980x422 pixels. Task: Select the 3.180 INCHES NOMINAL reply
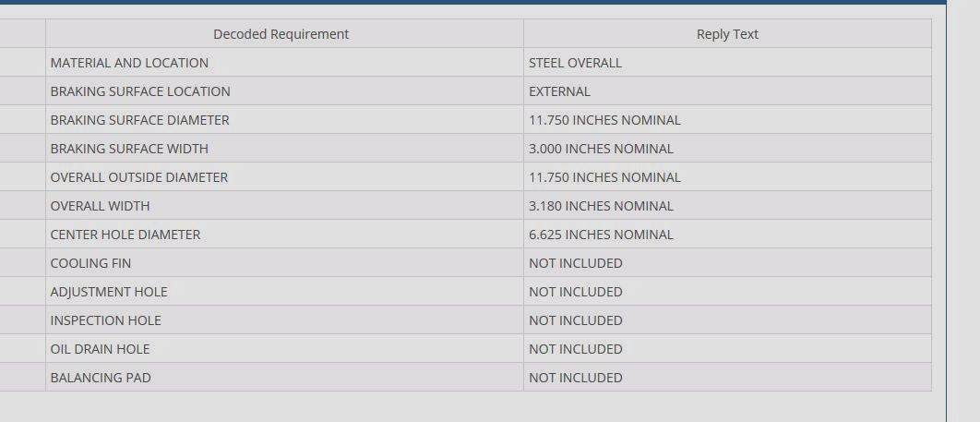[x=601, y=206]
